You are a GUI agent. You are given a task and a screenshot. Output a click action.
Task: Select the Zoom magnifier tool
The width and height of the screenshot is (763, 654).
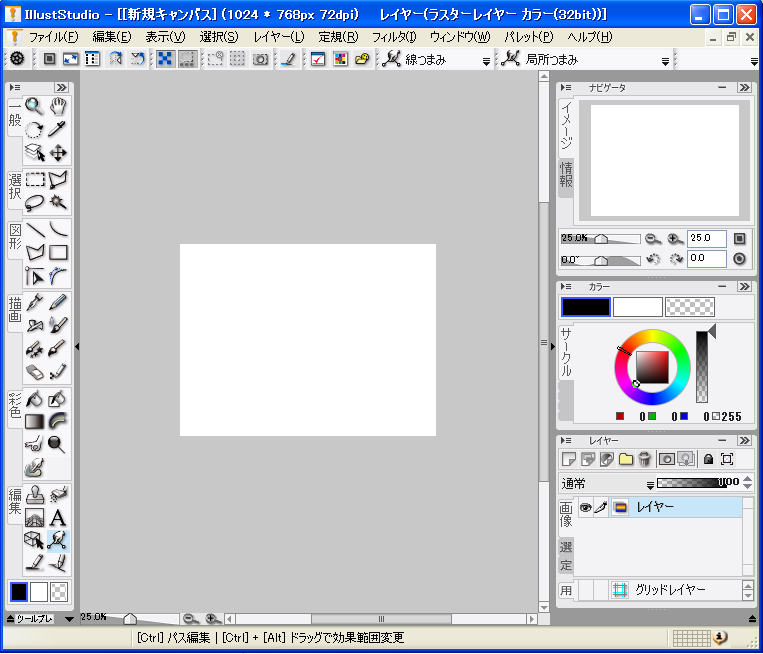35,106
